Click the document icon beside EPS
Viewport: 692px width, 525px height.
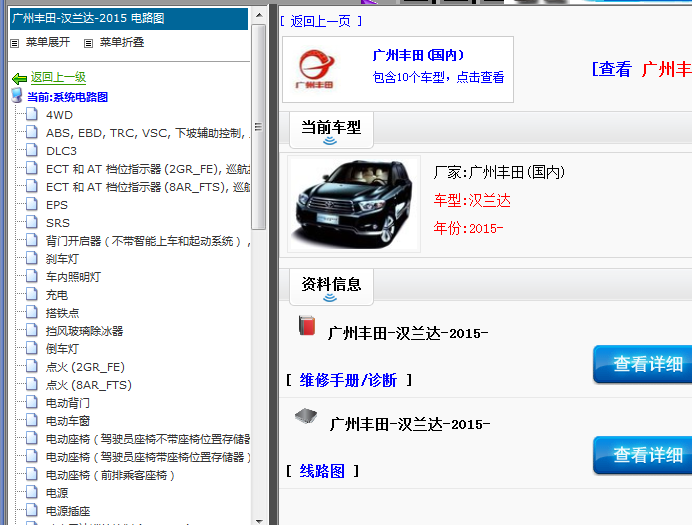pos(32,204)
